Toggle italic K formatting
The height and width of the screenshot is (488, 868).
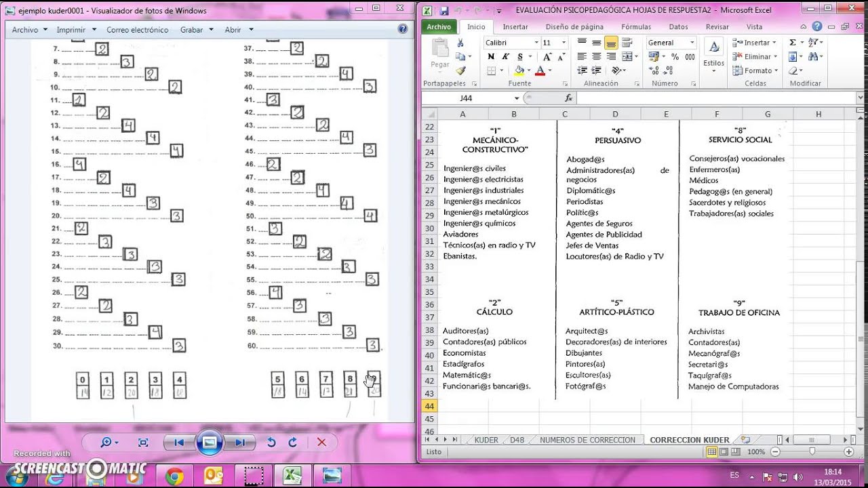[x=505, y=57]
